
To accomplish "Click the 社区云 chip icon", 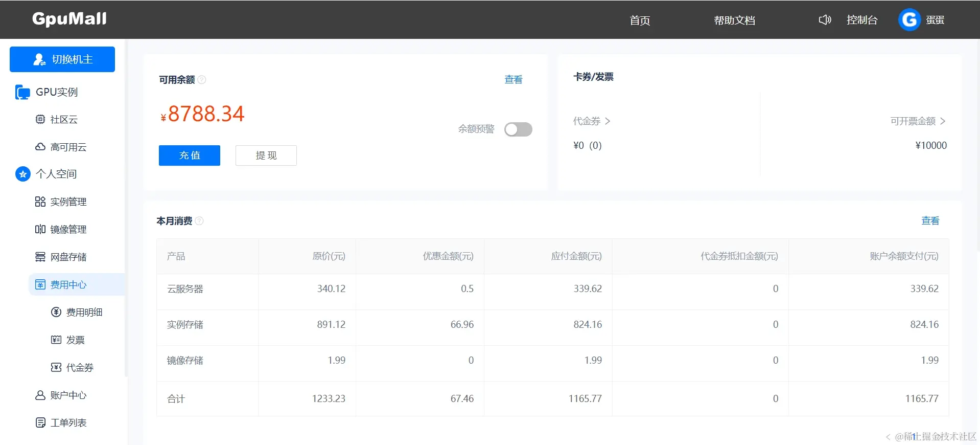I will (x=40, y=119).
